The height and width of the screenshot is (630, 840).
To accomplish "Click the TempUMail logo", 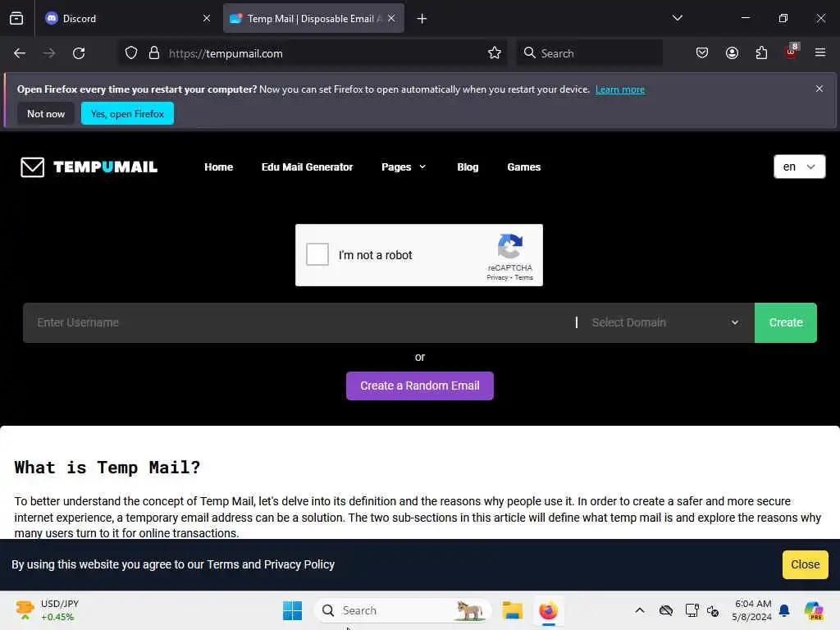I will click(x=89, y=167).
